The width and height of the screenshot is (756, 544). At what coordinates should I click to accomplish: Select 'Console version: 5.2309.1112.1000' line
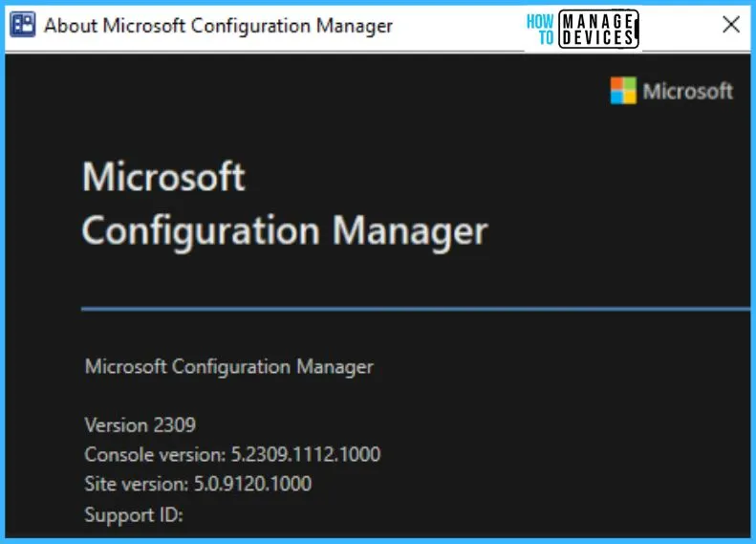click(232, 454)
